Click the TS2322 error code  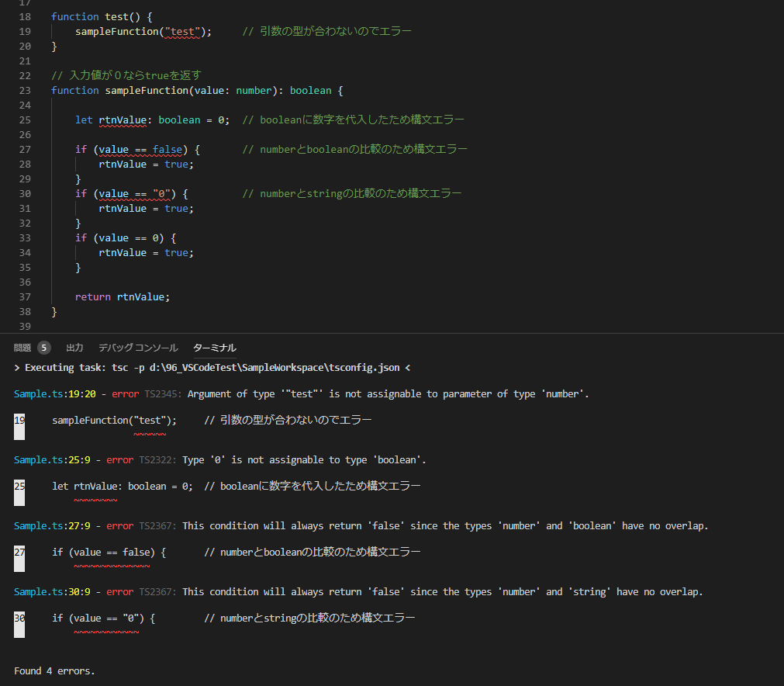pyautogui.click(x=155, y=459)
